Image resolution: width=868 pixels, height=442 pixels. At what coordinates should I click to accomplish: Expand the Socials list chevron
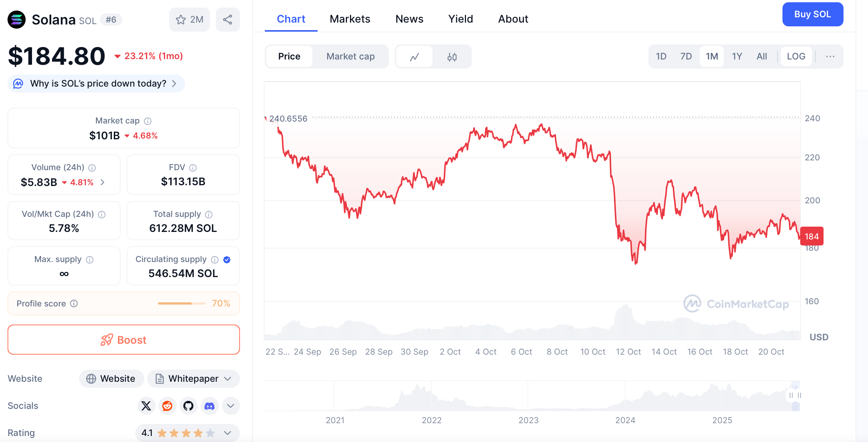(x=231, y=406)
